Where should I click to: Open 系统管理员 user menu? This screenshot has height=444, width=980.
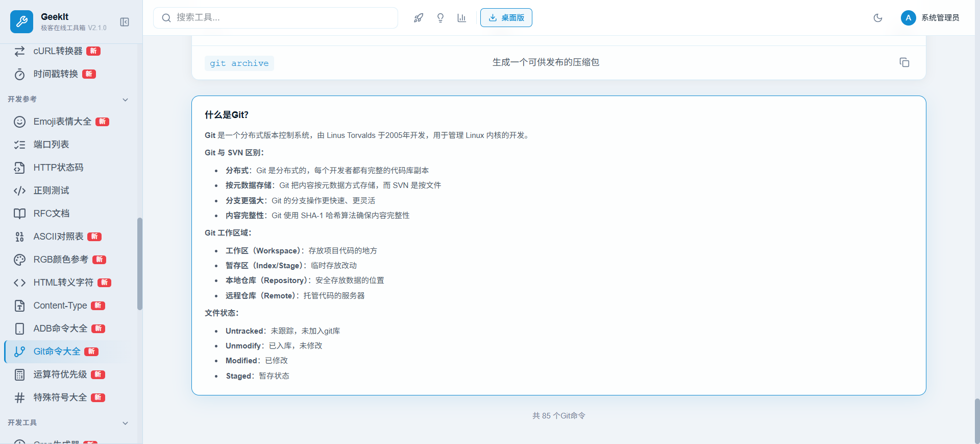click(x=930, y=18)
